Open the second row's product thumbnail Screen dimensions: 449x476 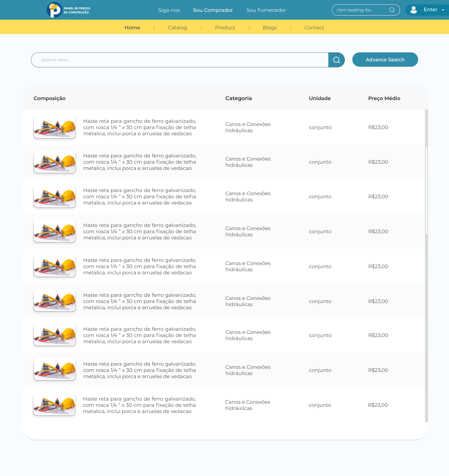pyautogui.click(x=55, y=162)
